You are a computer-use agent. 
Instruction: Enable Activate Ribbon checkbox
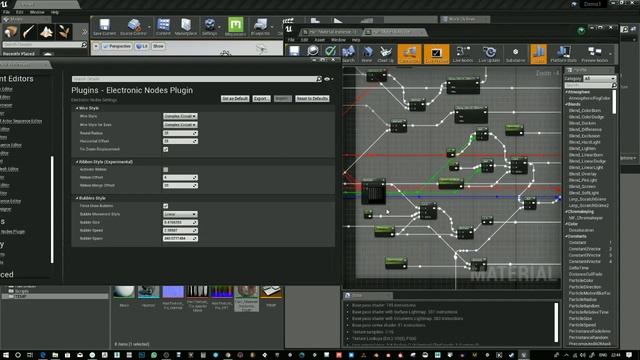(x=165, y=169)
